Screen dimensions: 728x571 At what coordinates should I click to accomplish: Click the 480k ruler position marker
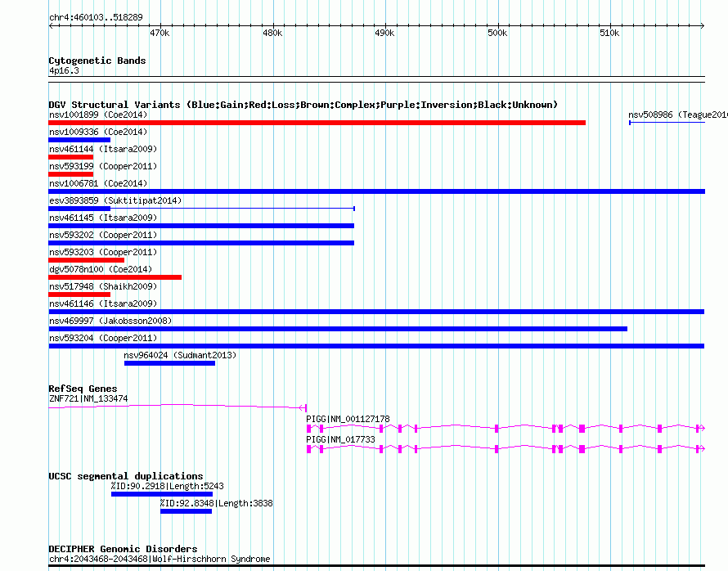pos(272,34)
